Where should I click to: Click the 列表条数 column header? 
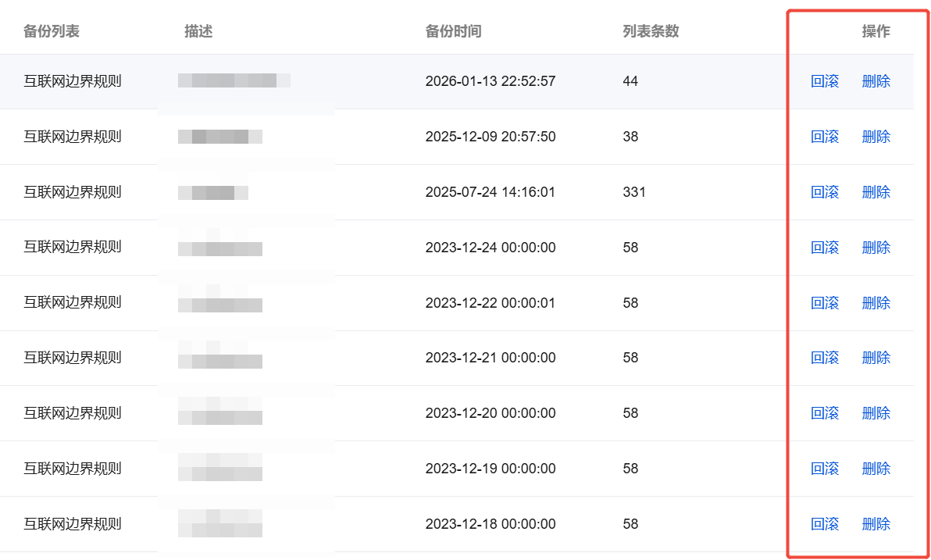click(x=651, y=31)
